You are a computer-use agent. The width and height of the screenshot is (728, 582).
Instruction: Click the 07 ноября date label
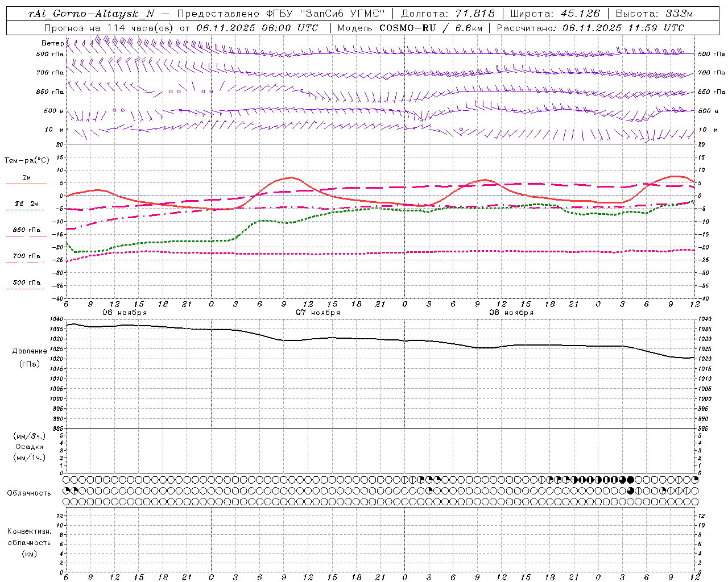pyautogui.click(x=318, y=313)
